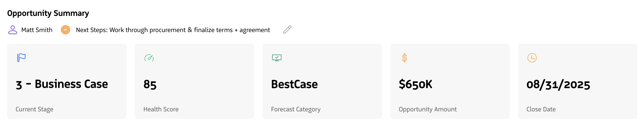644x127 pixels.
Task: Click the health score value 85
Action: (150, 84)
